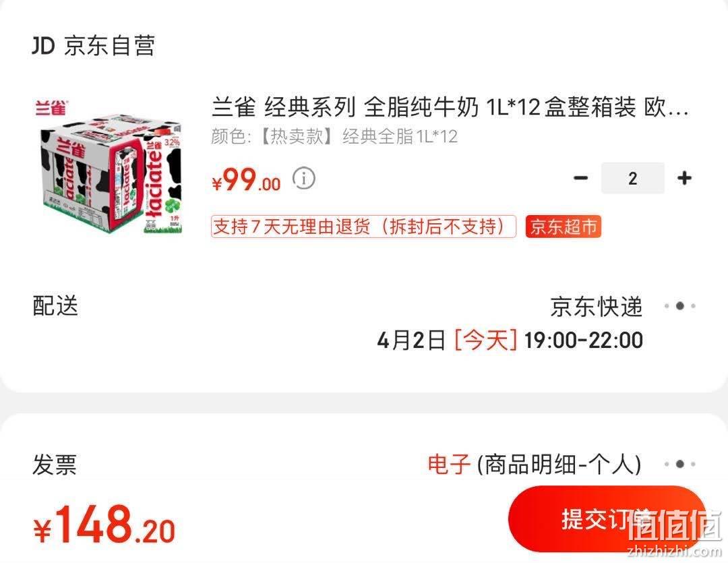View total price ¥148.20 details
Viewport: 728px width, 563px height.
(104, 525)
